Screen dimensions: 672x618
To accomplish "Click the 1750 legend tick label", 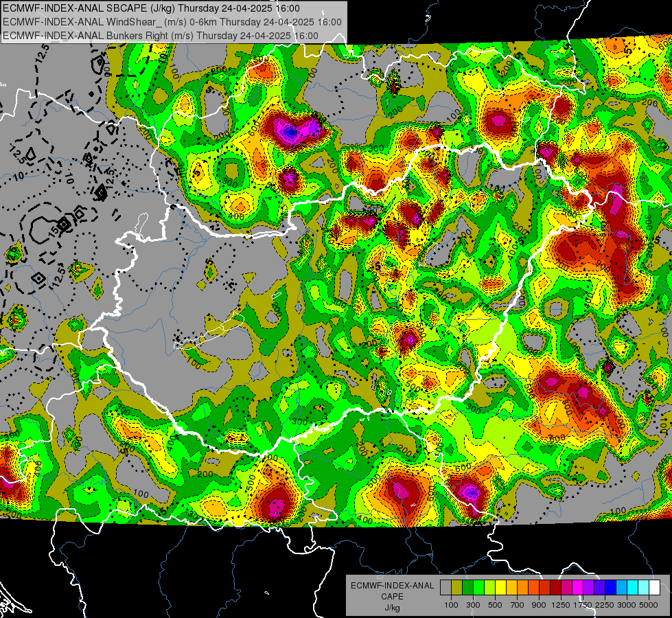I will pyautogui.click(x=583, y=605).
